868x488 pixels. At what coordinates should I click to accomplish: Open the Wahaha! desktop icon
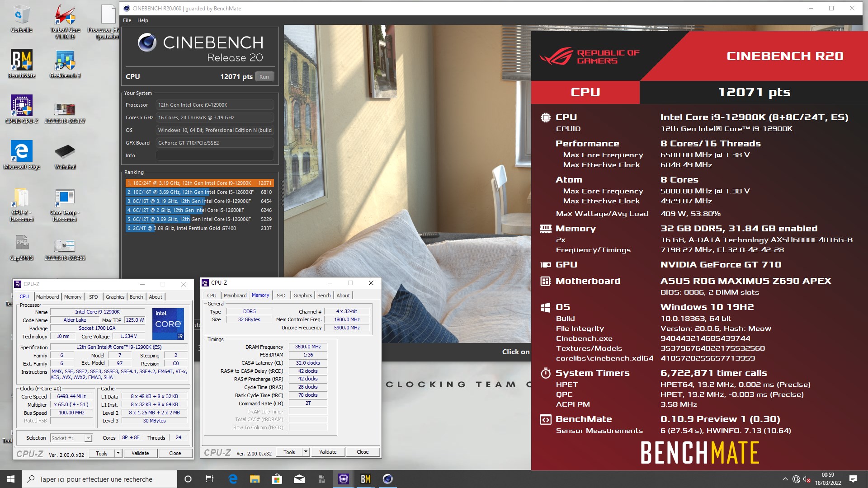(x=65, y=156)
